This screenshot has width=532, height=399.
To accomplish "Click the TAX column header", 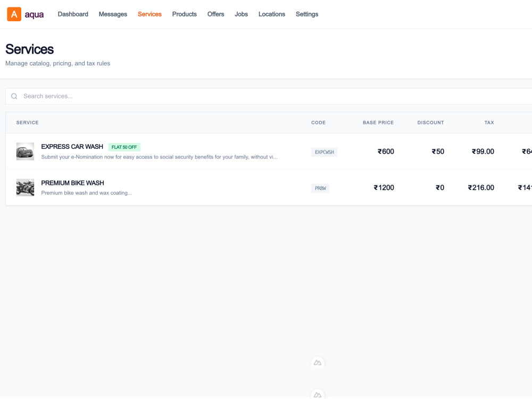I will (489, 122).
